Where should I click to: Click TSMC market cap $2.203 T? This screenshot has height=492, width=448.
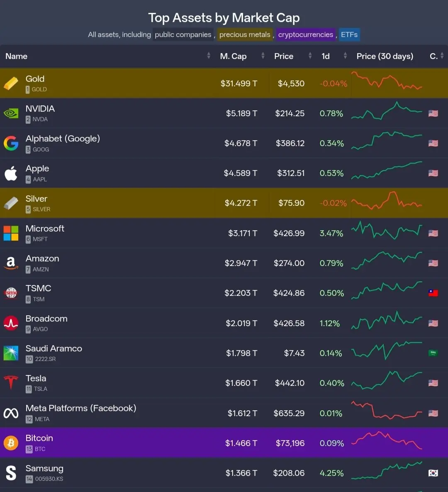click(241, 293)
